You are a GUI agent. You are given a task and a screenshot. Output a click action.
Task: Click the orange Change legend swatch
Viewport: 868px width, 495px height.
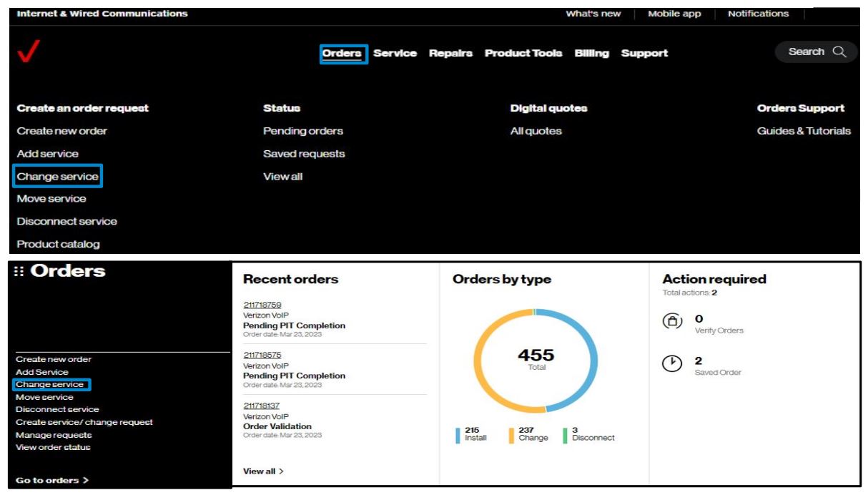tap(511, 435)
